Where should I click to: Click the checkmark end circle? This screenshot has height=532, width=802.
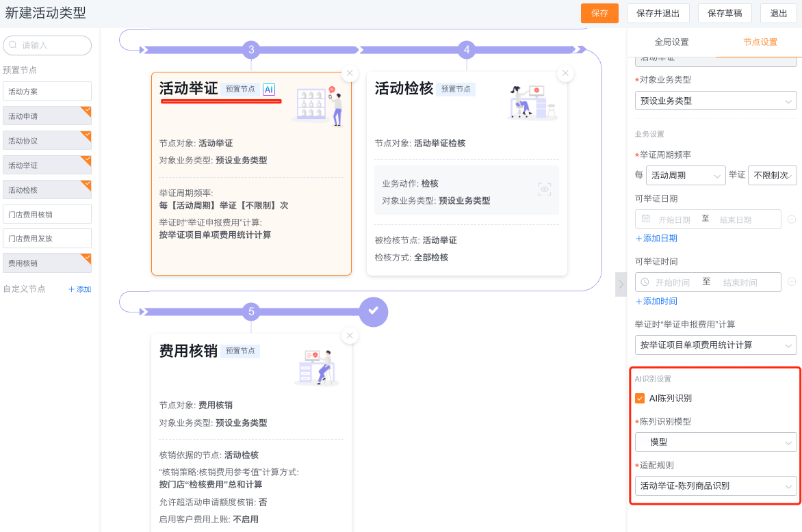coord(374,311)
